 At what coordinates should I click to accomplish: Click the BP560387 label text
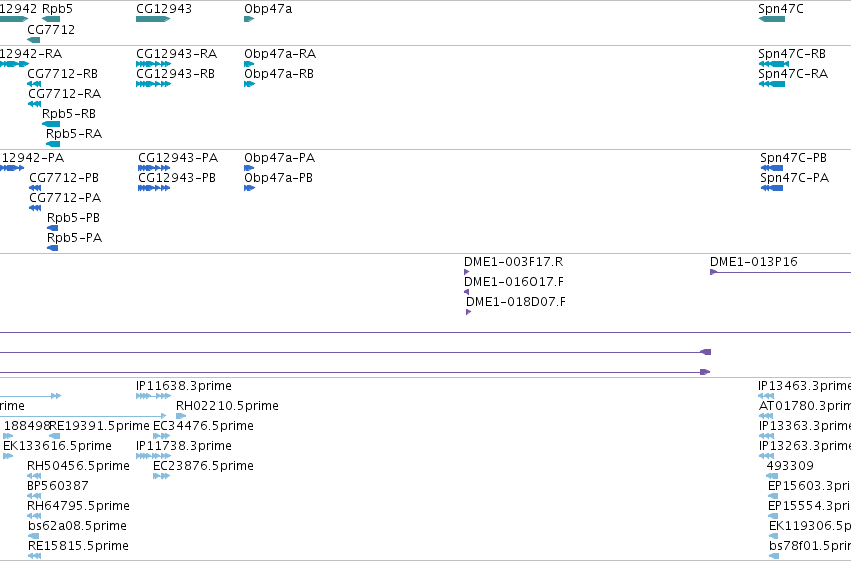[x=58, y=486]
